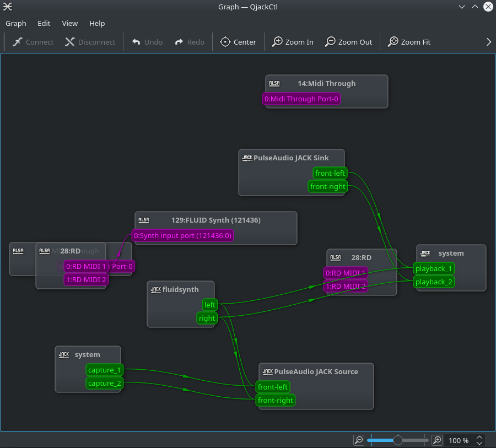496x448 pixels.
Task: Open the View menu
Action: pos(70,23)
